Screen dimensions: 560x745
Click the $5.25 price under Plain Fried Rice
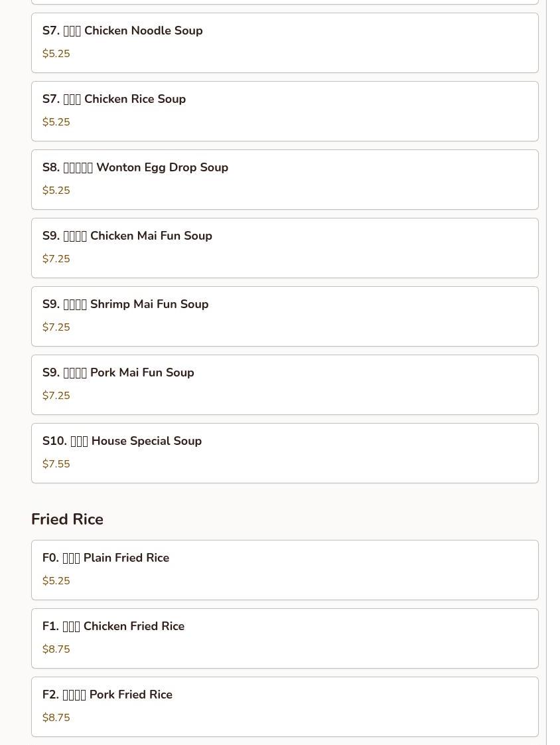(56, 581)
